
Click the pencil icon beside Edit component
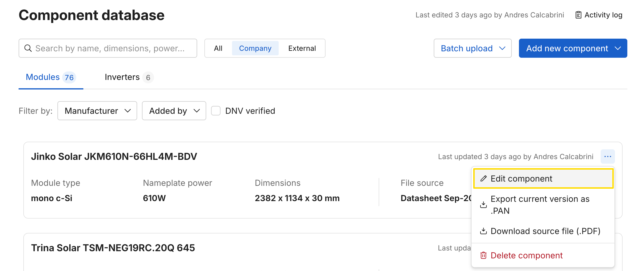coord(483,179)
